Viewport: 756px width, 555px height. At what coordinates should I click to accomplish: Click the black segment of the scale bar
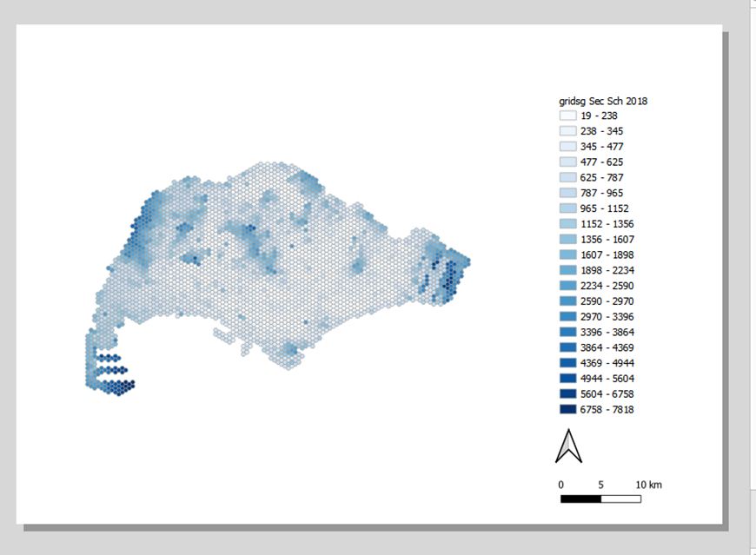tap(580, 499)
